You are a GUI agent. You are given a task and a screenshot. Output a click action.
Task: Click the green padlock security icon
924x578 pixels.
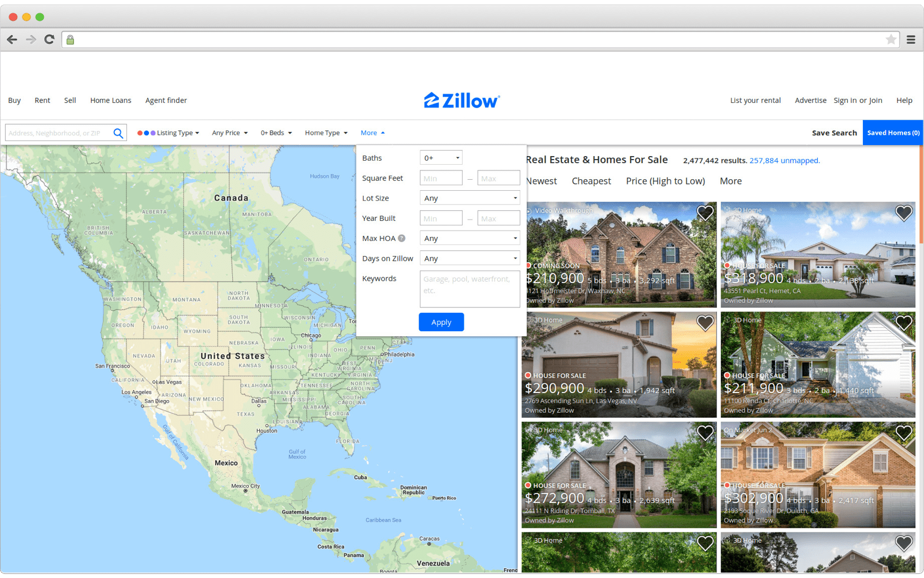click(70, 40)
